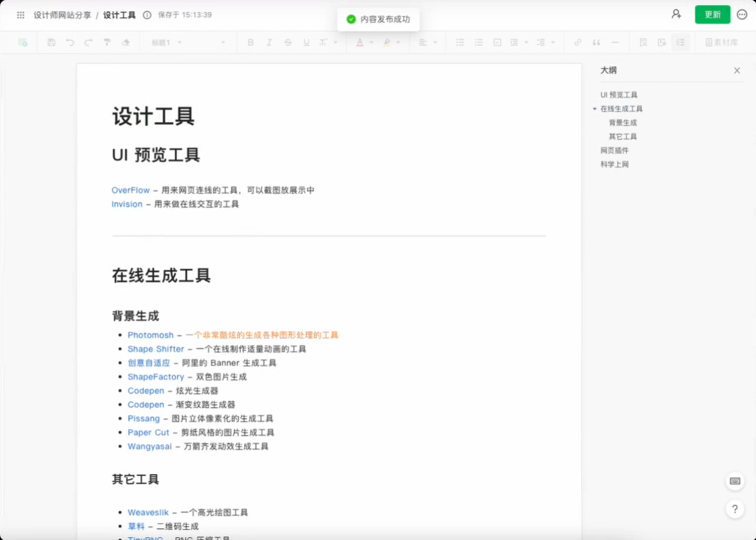Jump to 其它工具 in outline

click(x=623, y=137)
